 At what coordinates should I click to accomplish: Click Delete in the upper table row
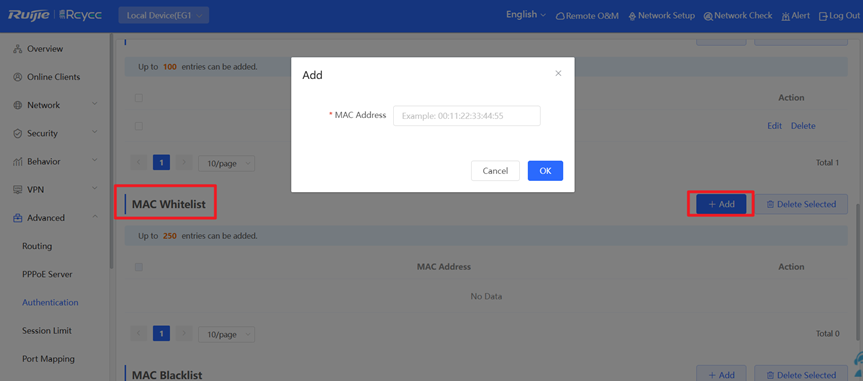point(803,126)
